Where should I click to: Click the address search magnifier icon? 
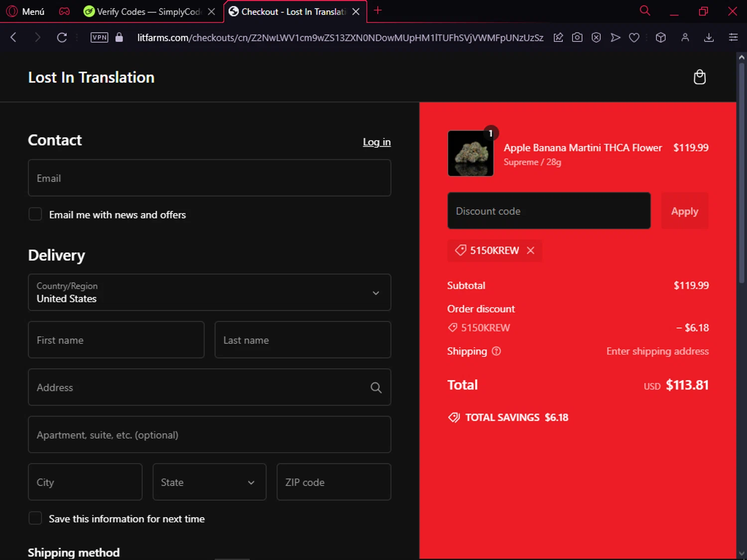pyautogui.click(x=376, y=387)
